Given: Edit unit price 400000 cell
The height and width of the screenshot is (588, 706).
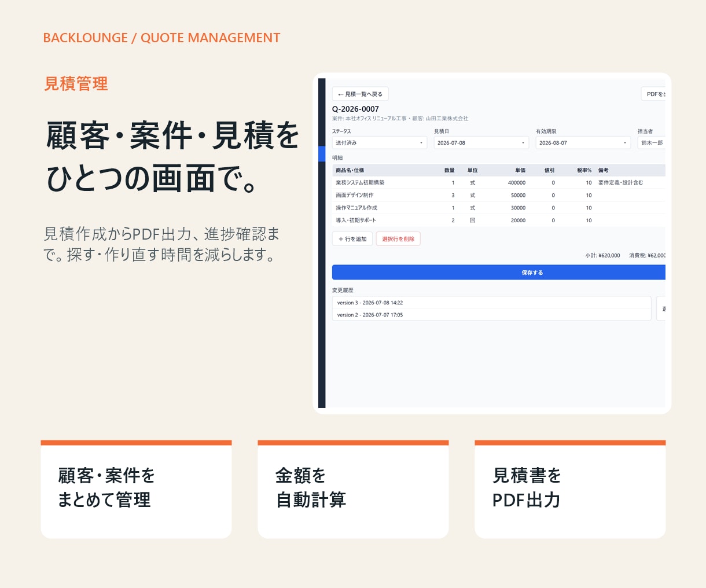Looking at the screenshot, I should click(x=517, y=183).
